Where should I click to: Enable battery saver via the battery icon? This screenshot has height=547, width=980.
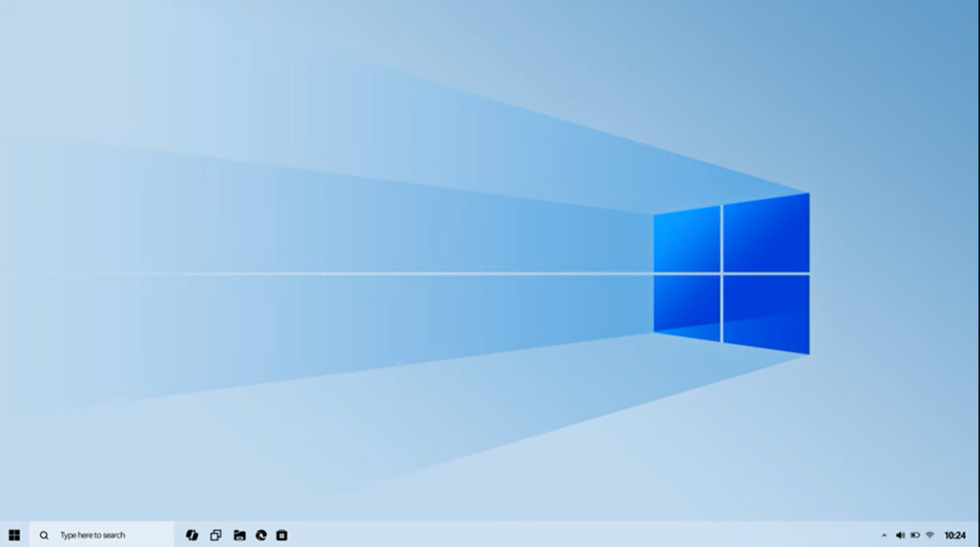coord(915,535)
